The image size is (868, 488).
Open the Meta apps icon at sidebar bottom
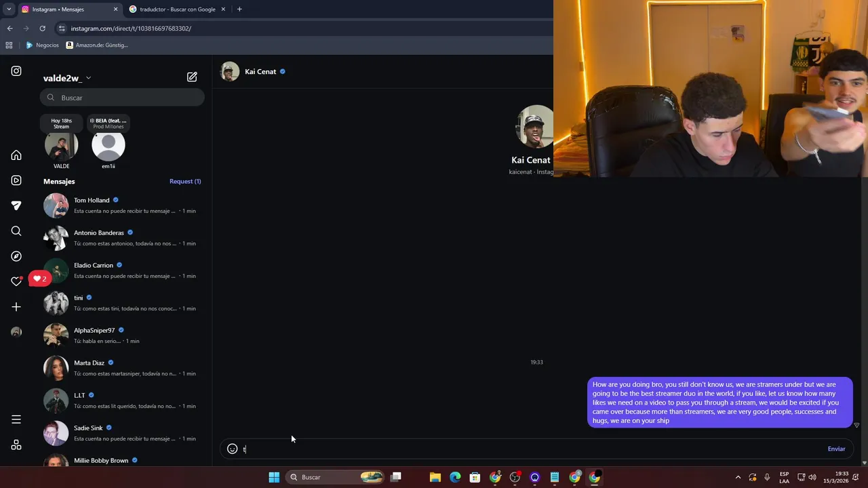16,445
